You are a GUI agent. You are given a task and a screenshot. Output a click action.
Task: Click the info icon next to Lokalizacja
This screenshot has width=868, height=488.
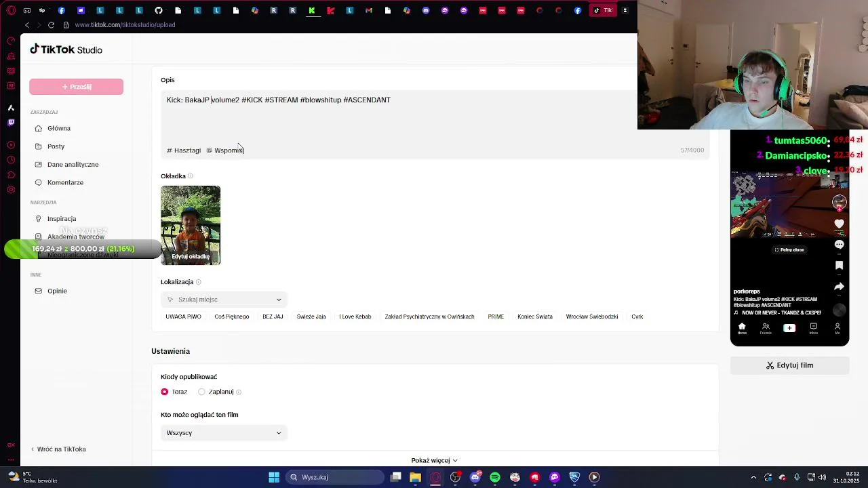198,282
